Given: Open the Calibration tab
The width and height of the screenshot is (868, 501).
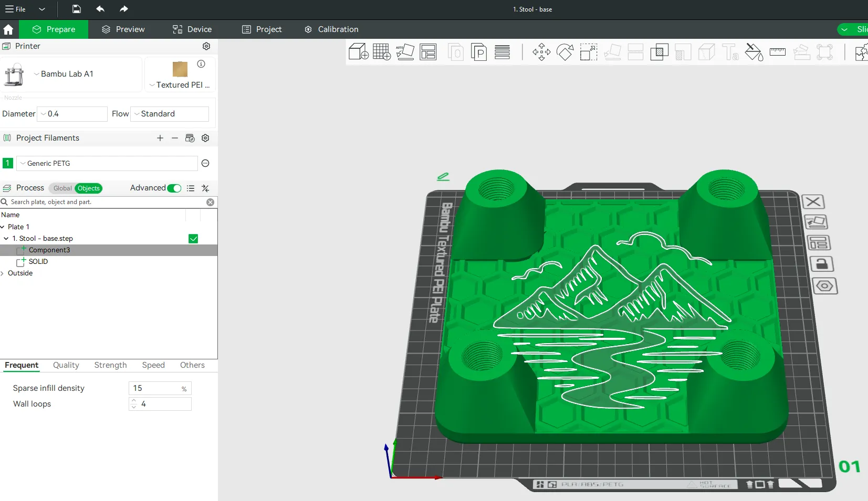Looking at the screenshot, I should [331, 29].
